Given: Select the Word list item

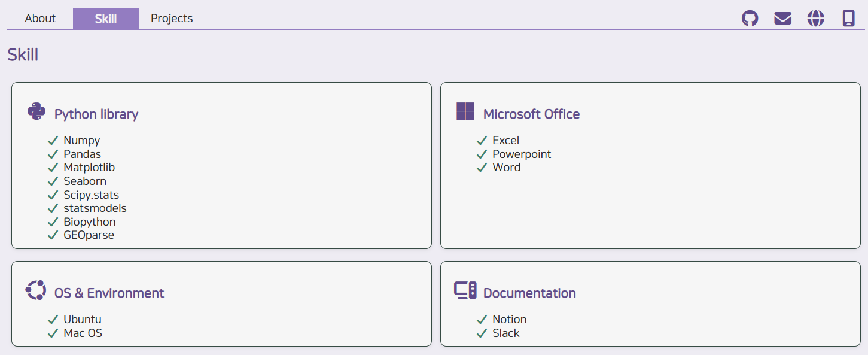Looking at the screenshot, I should pos(507,168).
